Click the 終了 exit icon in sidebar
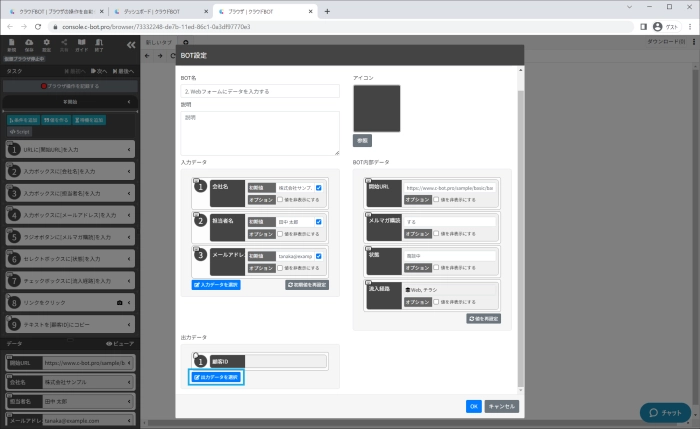700x429 pixels. click(101, 44)
